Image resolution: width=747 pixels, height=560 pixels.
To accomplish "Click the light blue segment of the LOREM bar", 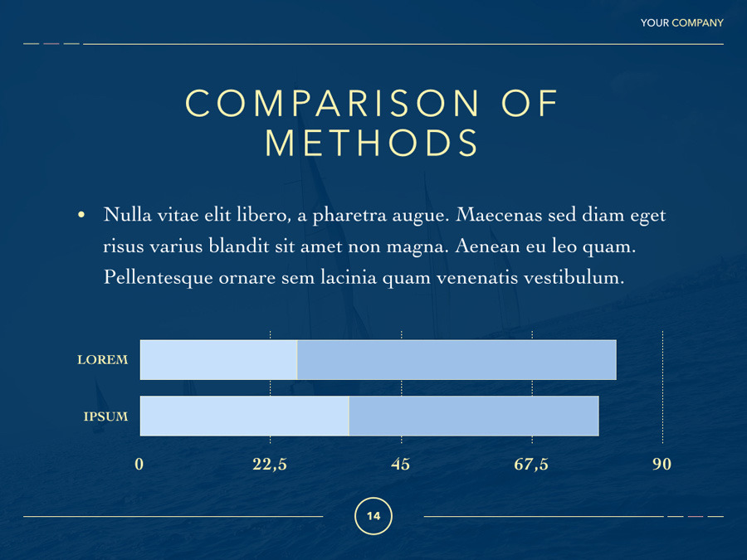I will point(218,360).
